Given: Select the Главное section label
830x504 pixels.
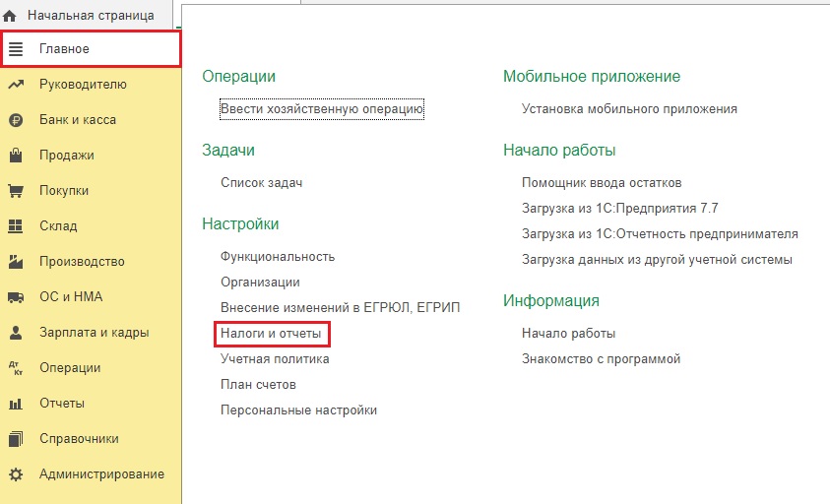Looking at the screenshot, I should click(x=64, y=48).
